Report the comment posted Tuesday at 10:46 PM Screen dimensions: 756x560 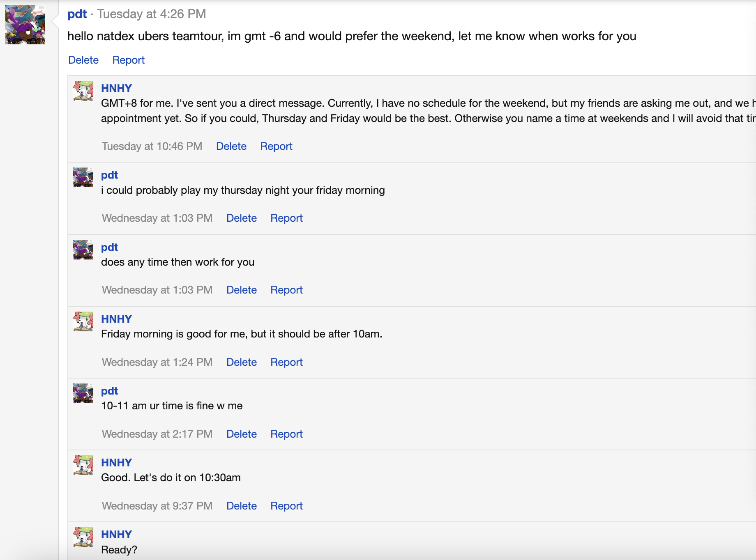pyautogui.click(x=276, y=146)
